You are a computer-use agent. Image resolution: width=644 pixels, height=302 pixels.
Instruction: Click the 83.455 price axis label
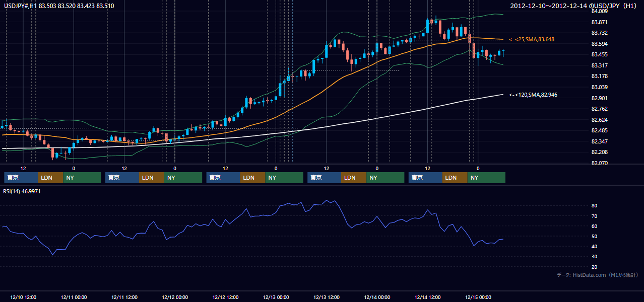point(600,55)
